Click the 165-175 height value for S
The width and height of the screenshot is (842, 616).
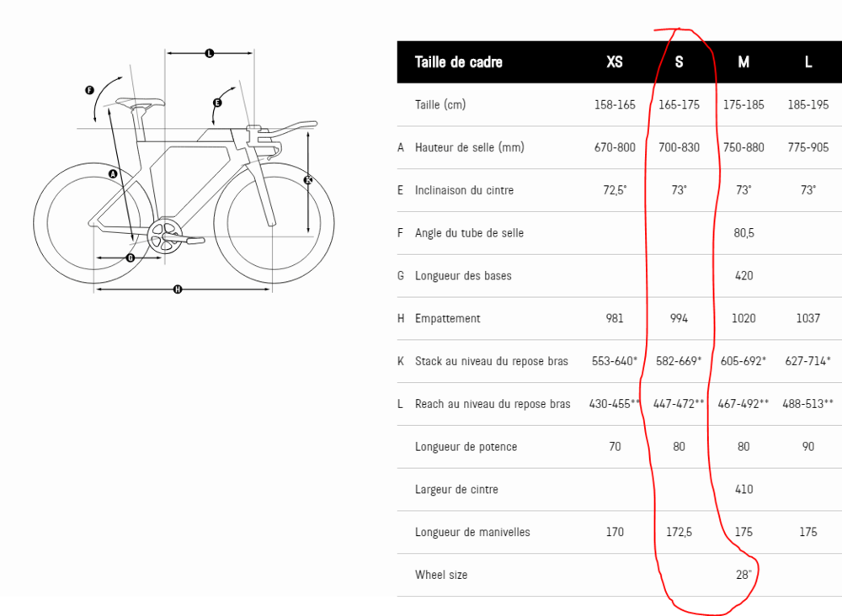(x=679, y=105)
